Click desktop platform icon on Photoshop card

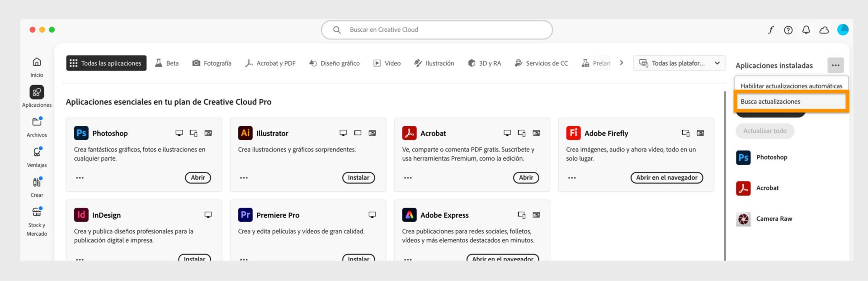pyautogui.click(x=179, y=133)
